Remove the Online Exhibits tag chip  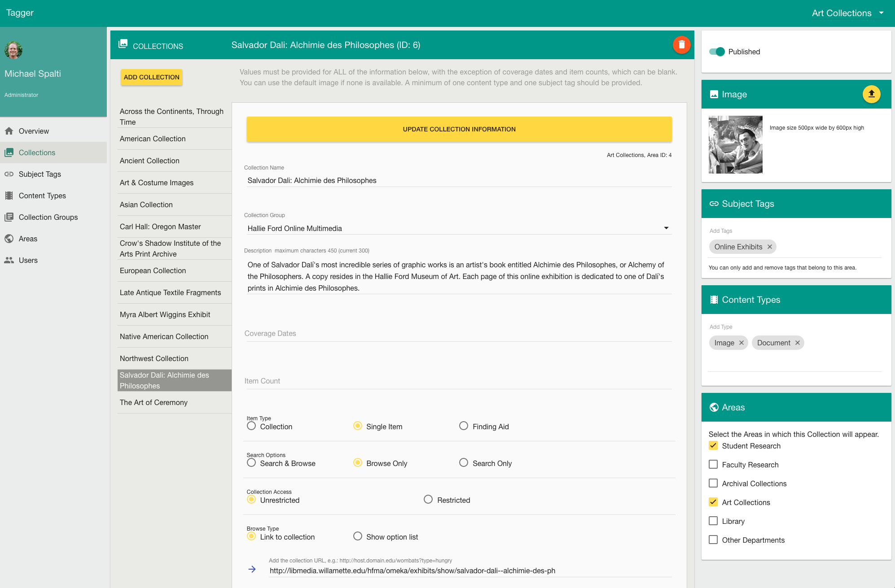[769, 247]
